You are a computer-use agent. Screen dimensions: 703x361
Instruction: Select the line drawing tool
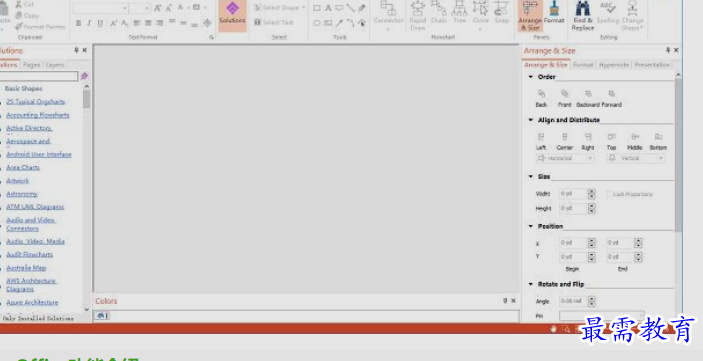pos(350,8)
